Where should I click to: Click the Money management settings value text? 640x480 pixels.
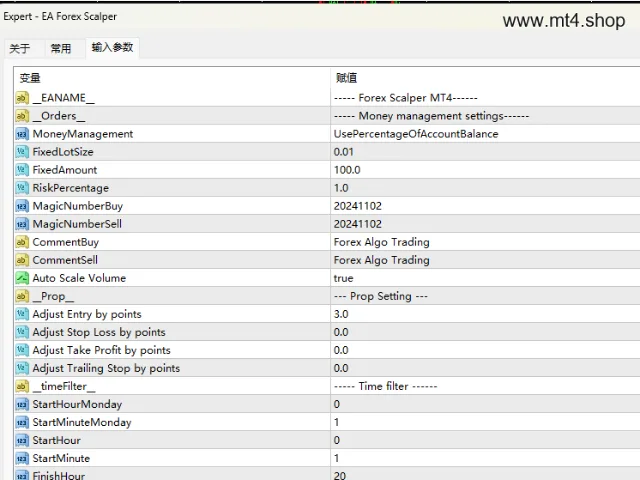[431, 116]
